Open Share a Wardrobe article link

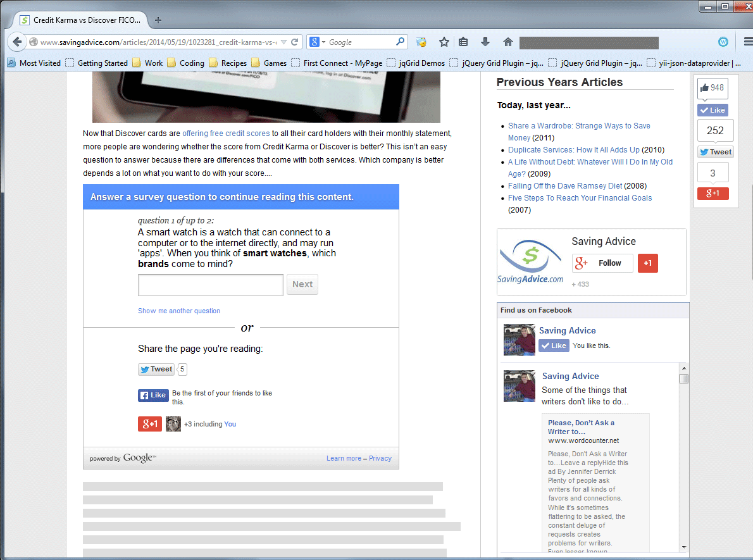[x=579, y=132]
